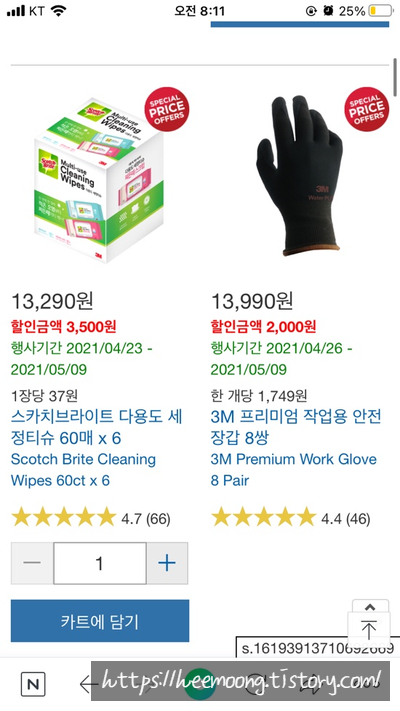
Task: View the 4.7 star rating reviews for wipes
Action: tap(91, 518)
